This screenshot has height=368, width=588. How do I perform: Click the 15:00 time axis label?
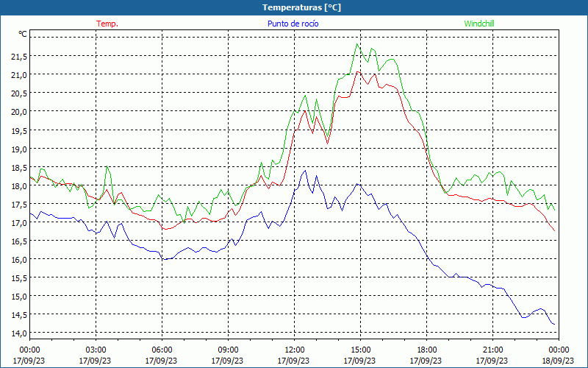click(x=360, y=350)
